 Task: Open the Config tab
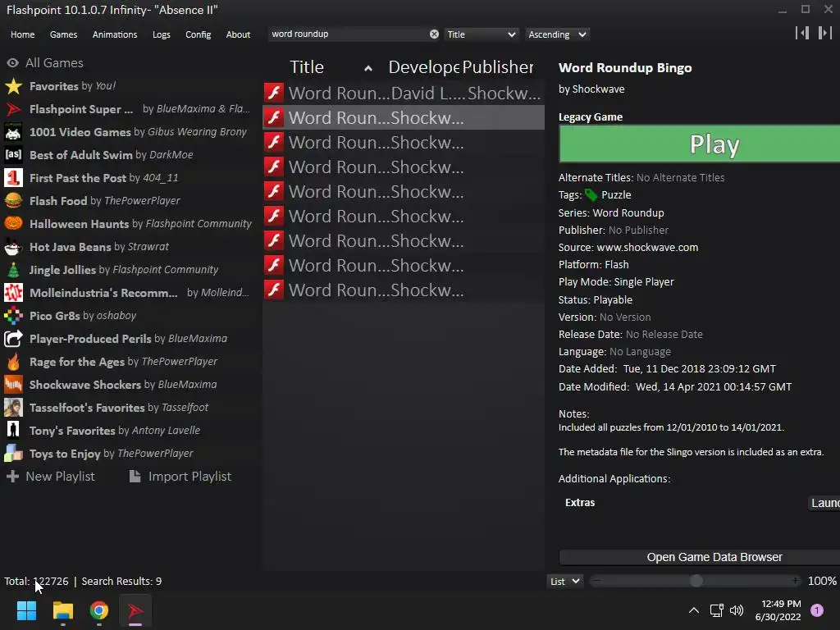pos(199,34)
